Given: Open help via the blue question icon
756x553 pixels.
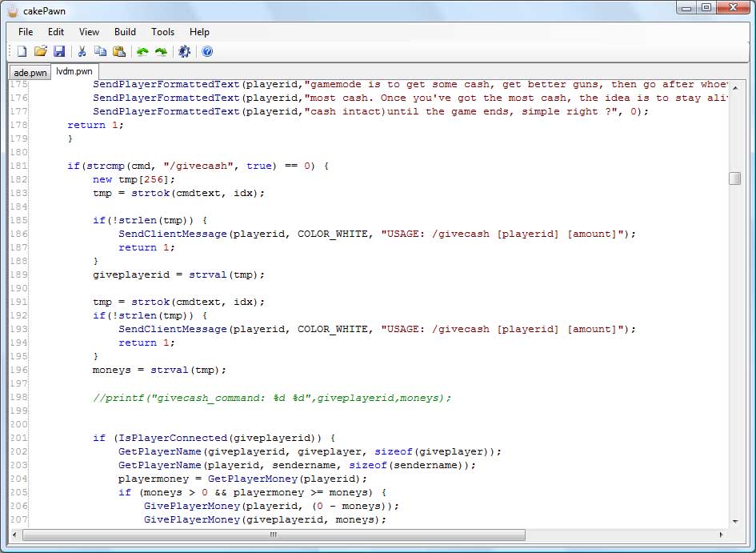Looking at the screenshot, I should point(207,52).
